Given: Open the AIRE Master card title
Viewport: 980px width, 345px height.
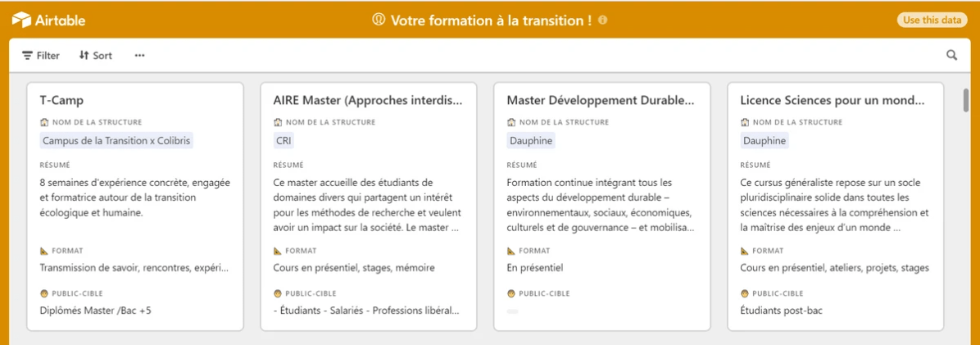Looking at the screenshot, I should pos(367,101).
